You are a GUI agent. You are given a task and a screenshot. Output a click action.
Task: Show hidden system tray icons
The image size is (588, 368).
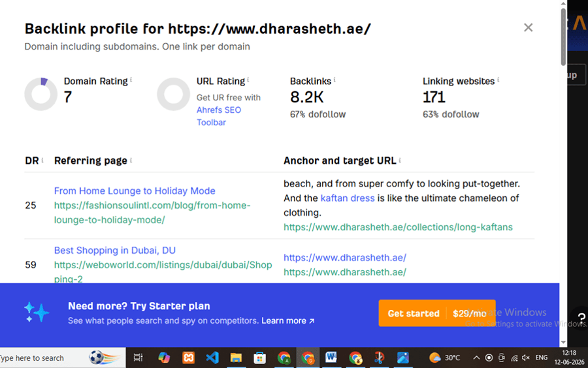point(476,358)
